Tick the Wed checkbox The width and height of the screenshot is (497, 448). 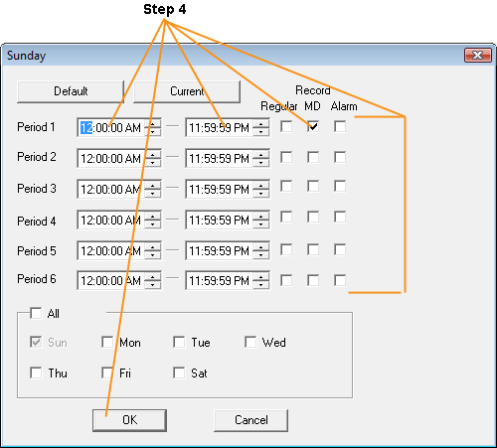tap(250, 342)
